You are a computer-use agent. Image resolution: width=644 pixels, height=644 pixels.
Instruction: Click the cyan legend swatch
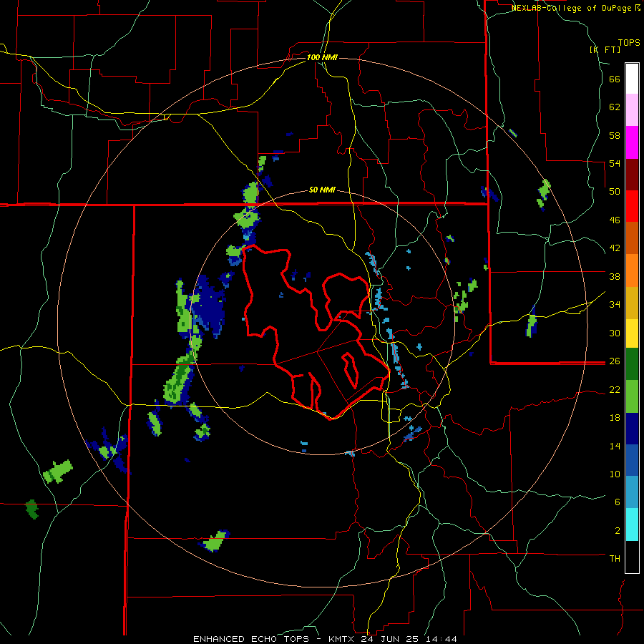[632, 525]
